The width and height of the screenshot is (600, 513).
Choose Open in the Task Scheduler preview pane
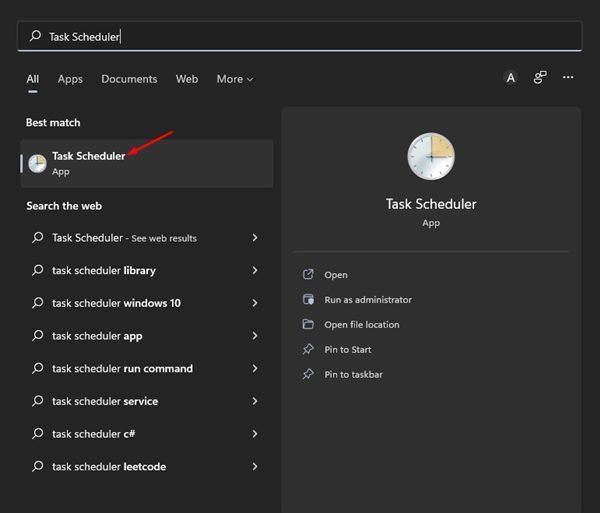click(x=336, y=275)
